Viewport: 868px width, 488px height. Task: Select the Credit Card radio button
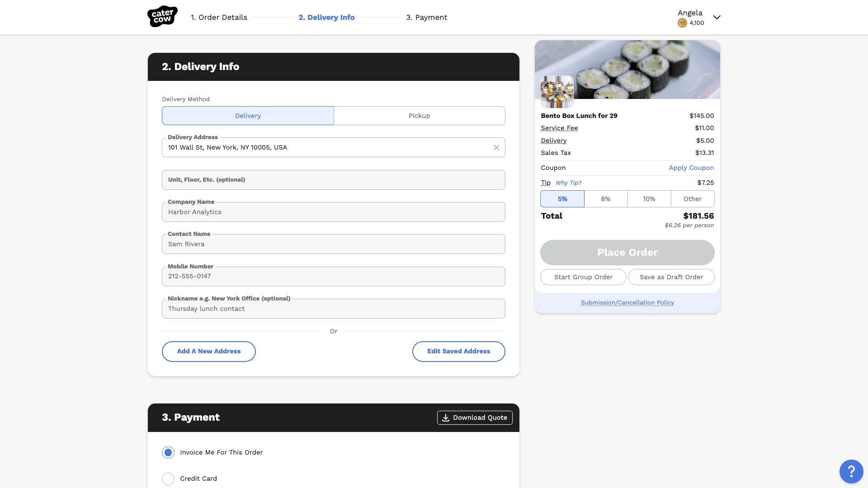(168, 479)
